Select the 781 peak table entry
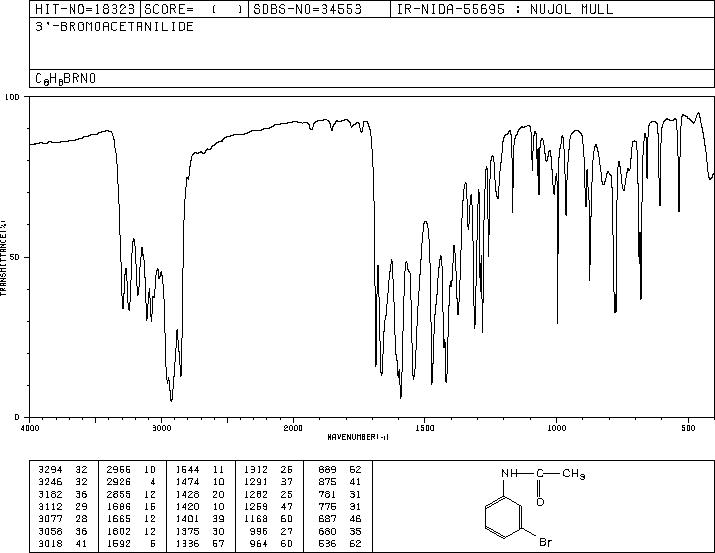Screen dimensions: 715x553 (x=340, y=494)
